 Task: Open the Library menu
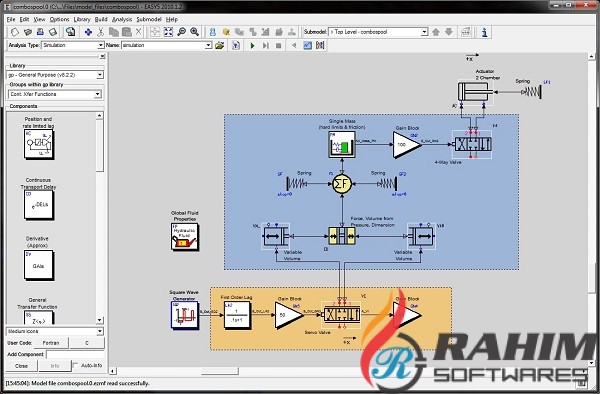pos(82,19)
